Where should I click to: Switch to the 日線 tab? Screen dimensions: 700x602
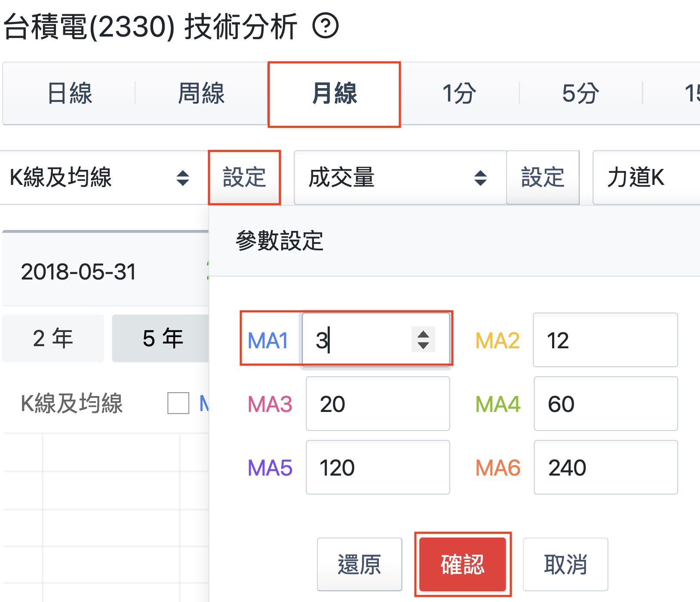coord(70,93)
